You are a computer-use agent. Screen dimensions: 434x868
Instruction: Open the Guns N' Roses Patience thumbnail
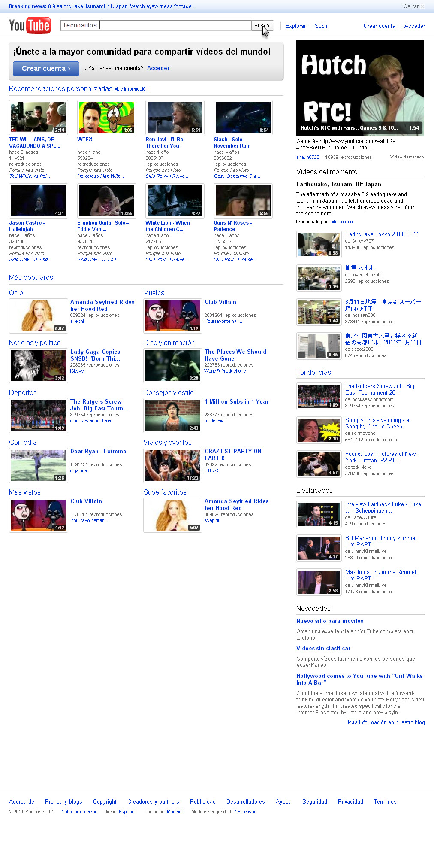[243, 201]
